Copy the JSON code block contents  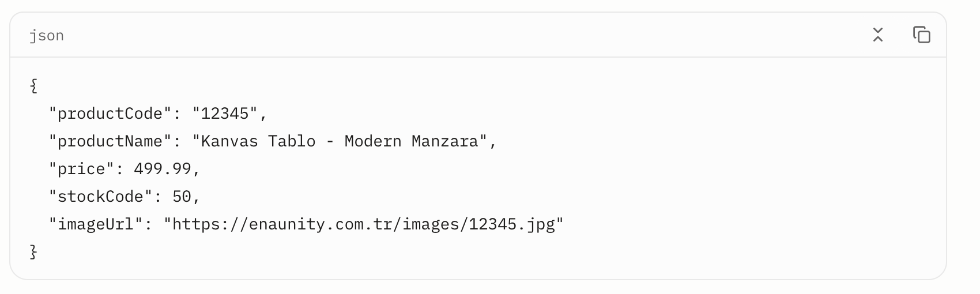click(x=921, y=35)
